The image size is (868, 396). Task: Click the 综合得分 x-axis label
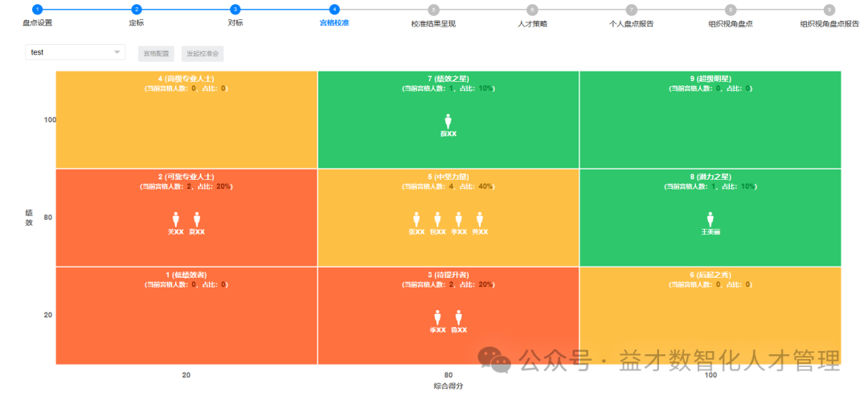point(448,386)
